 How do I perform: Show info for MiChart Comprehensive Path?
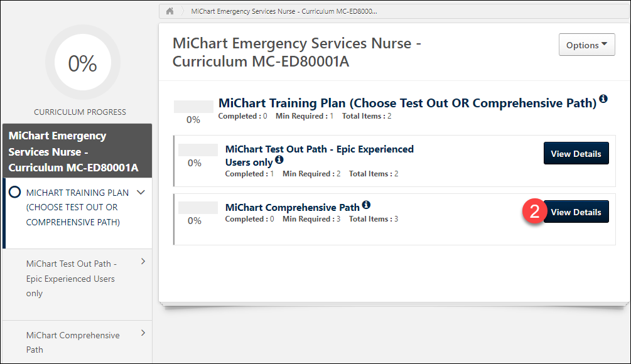[366, 205]
